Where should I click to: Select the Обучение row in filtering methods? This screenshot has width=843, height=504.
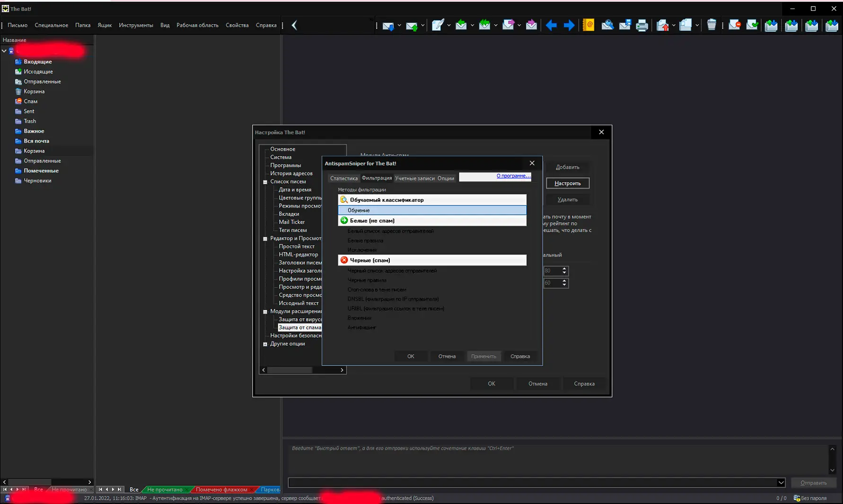click(x=432, y=210)
